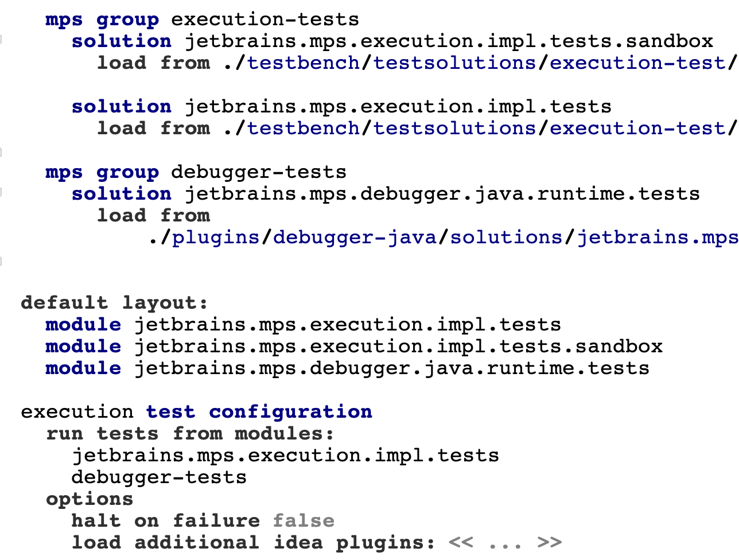Select the debugger-tests mps group name
The height and width of the screenshot is (560, 739).
pyautogui.click(x=259, y=172)
